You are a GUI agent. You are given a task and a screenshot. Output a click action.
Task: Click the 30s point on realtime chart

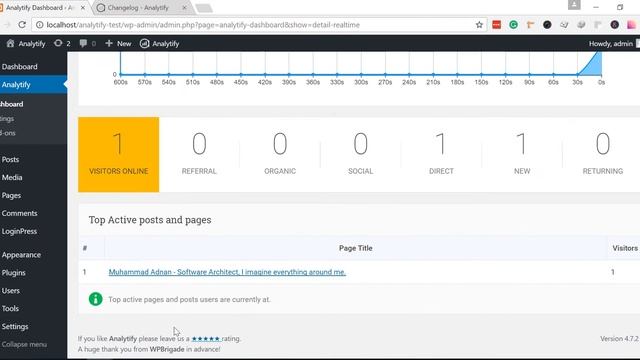(577, 75)
